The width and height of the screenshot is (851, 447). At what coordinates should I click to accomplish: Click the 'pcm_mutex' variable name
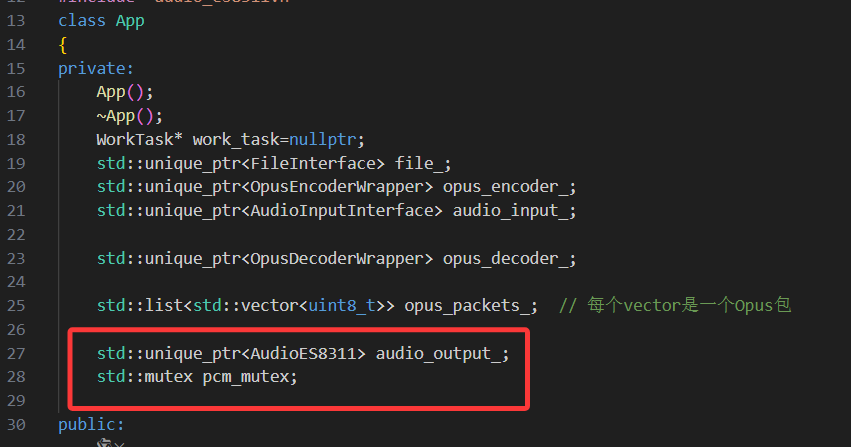point(245,378)
